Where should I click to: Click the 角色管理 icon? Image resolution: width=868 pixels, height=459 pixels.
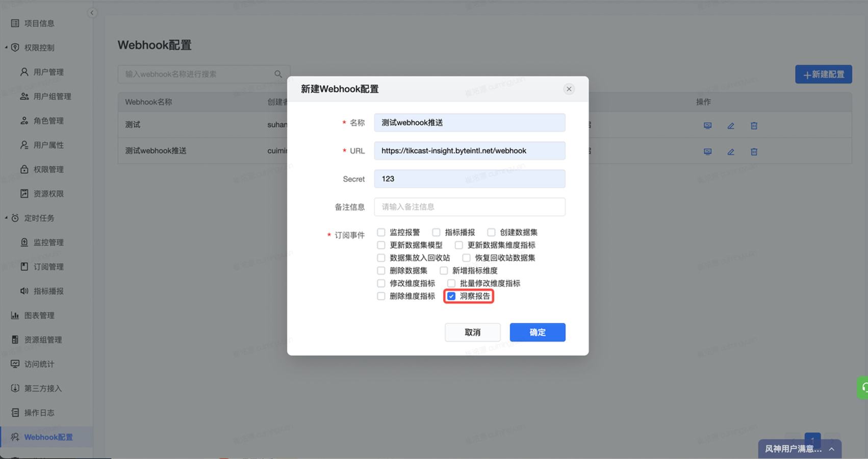pyautogui.click(x=24, y=121)
